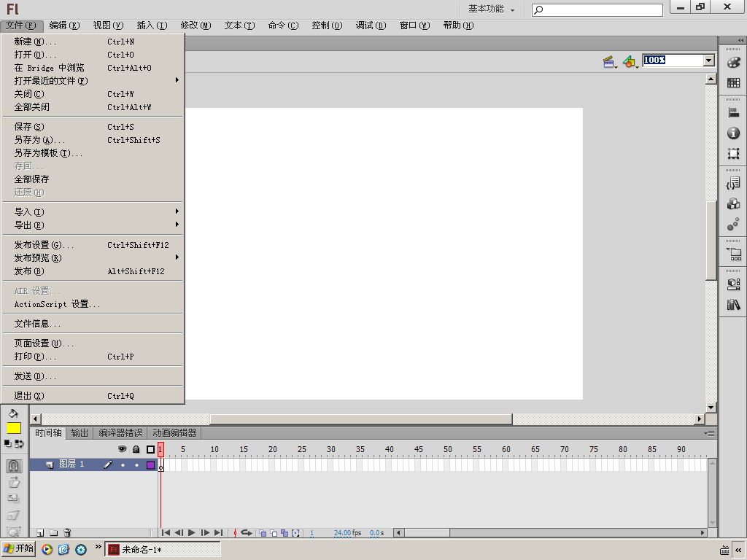Toggle outline view for all layers
The width and height of the screenshot is (747, 560).
[x=150, y=449]
